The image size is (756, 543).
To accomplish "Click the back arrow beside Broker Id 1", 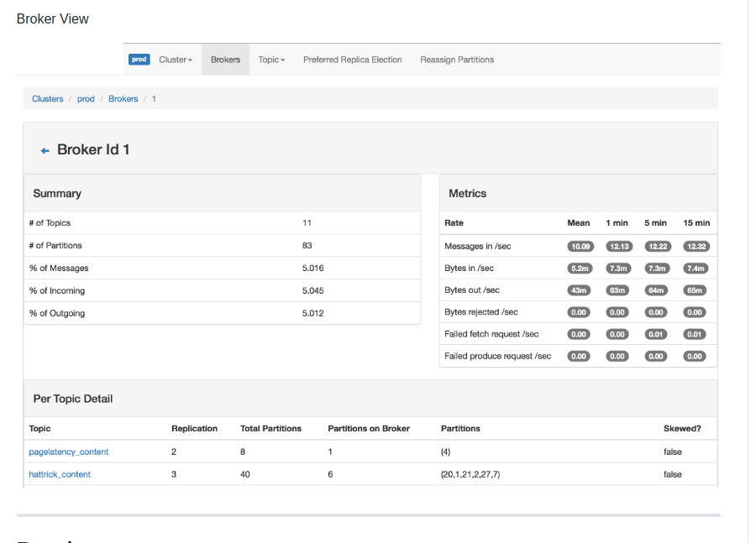I will click(x=45, y=151).
